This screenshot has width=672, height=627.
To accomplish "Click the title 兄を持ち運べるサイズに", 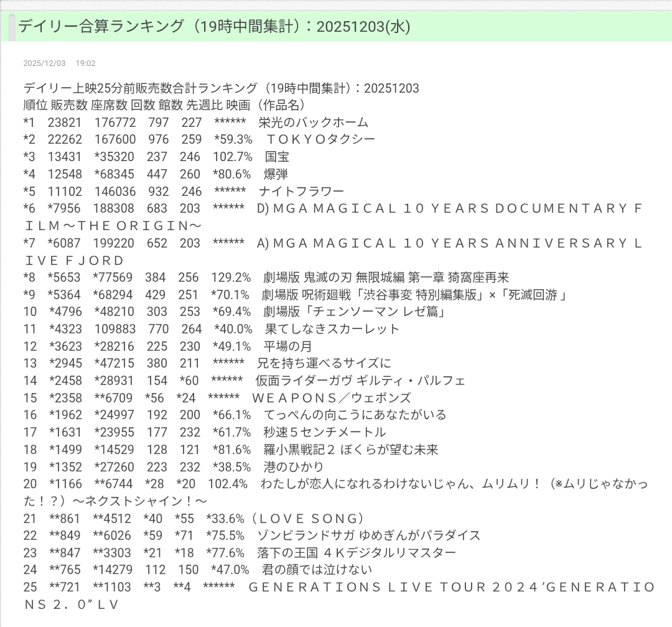I will click(324, 363).
